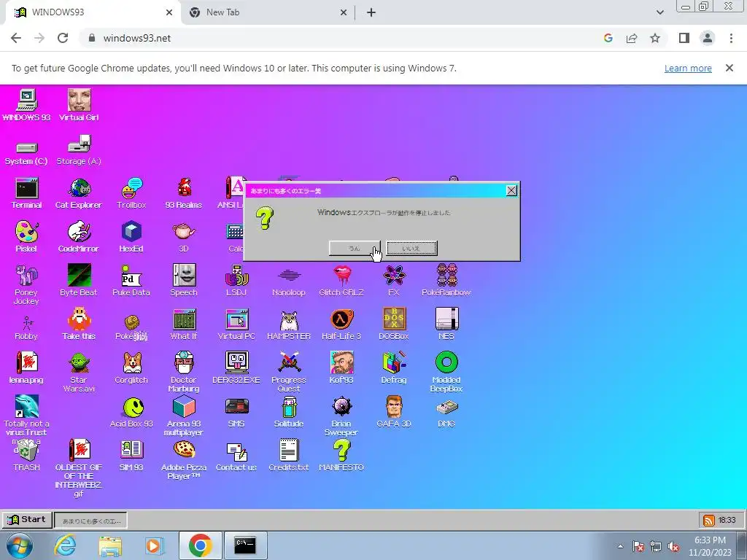Open the MANIFESTO question mark icon
747x560 pixels.
[x=341, y=456]
